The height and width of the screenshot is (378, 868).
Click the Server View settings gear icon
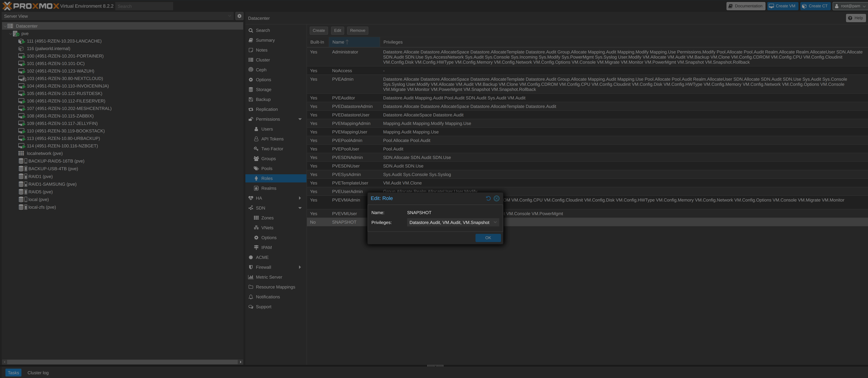(x=239, y=16)
